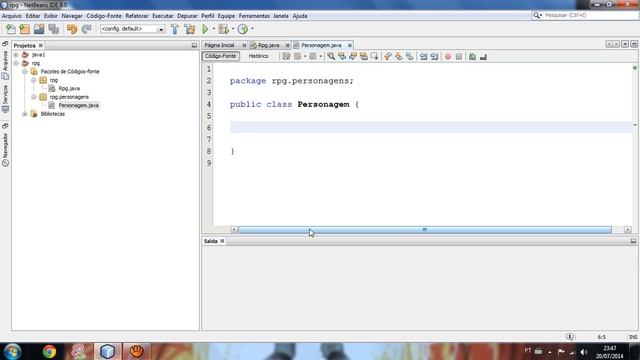Screen dimensions: 640x360
Task: Click the Next Bookmark editor icon
Action: (398, 57)
